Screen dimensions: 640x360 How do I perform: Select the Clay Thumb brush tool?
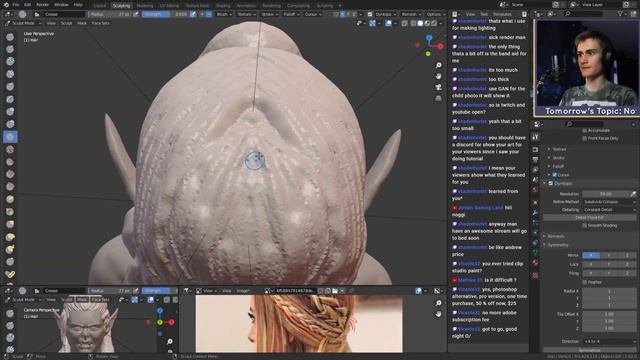coord(10,87)
